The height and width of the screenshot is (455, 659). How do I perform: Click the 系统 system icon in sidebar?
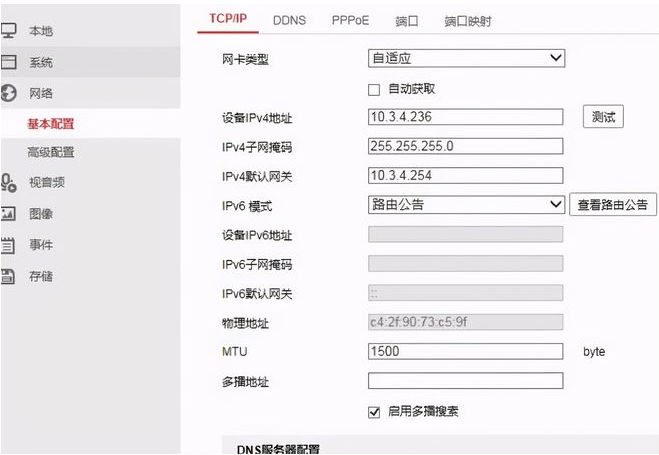(x=9, y=62)
